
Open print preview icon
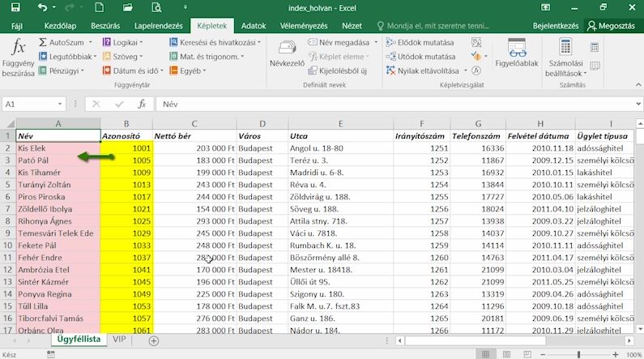[156, 7]
